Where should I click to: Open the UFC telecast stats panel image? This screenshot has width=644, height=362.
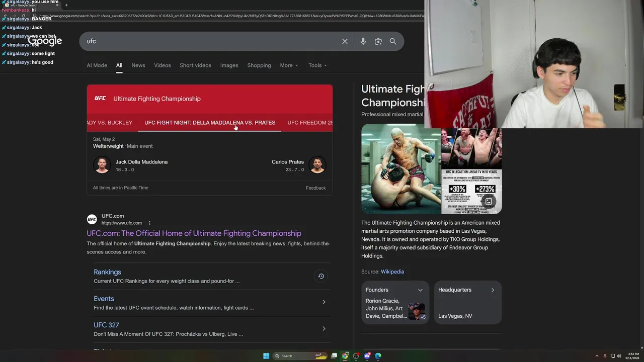pyautogui.click(x=471, y=171)
